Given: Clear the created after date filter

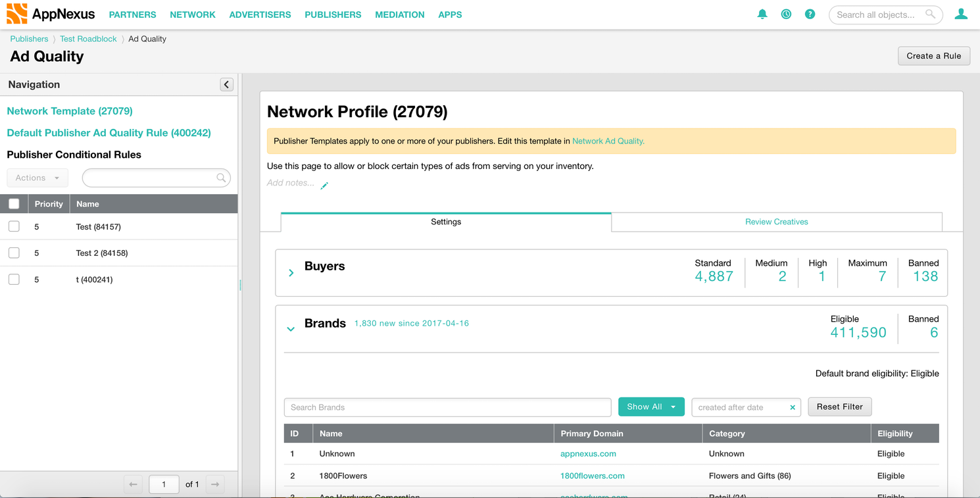Looking at the screenshot, I should (793, 407).
